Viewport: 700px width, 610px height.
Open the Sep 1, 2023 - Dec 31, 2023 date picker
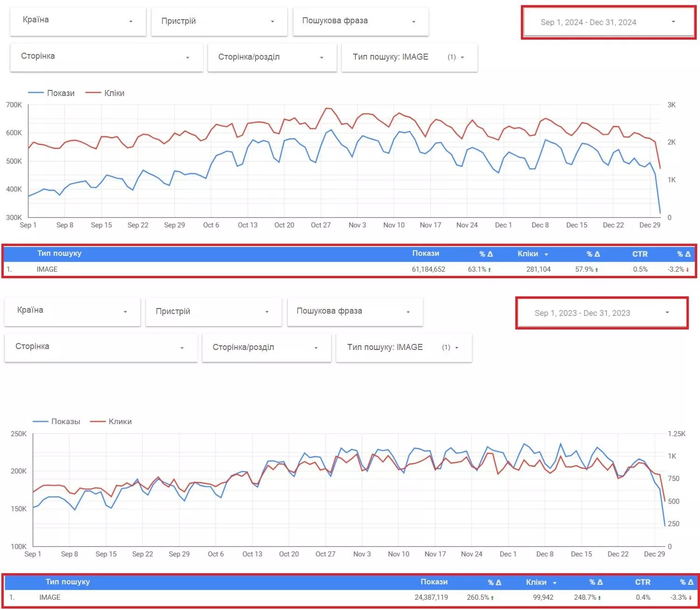602,313
